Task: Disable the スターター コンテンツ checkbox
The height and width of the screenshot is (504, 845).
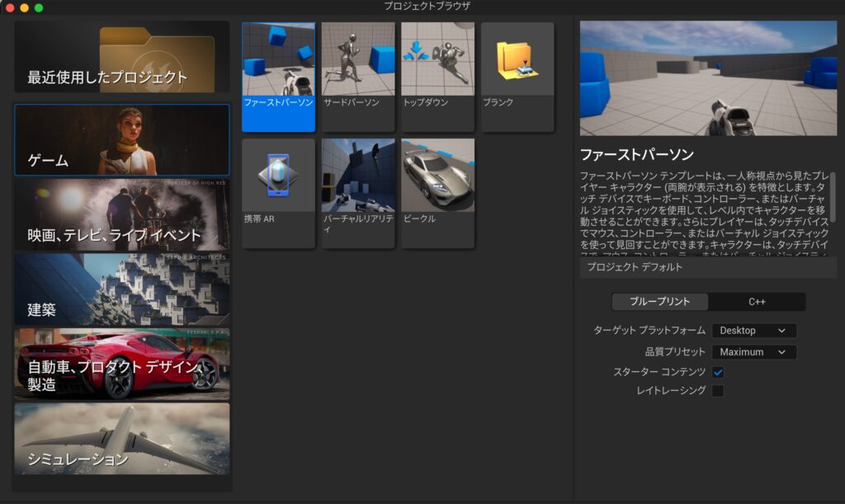Action: click(718, 372)
